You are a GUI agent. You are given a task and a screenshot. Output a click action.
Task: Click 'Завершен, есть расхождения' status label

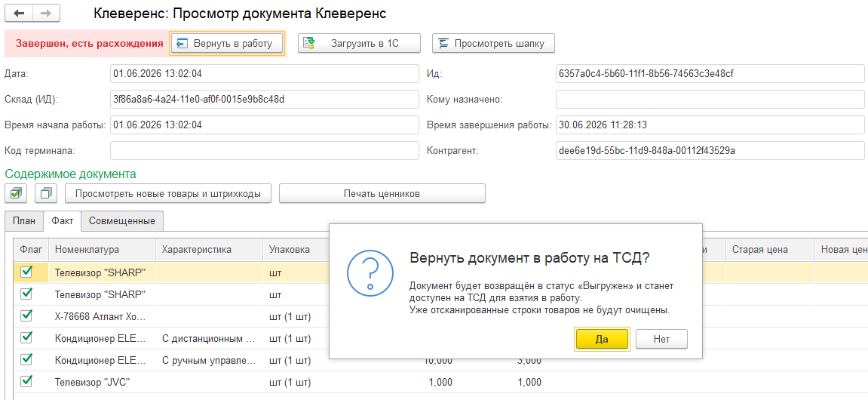[89, 44]
